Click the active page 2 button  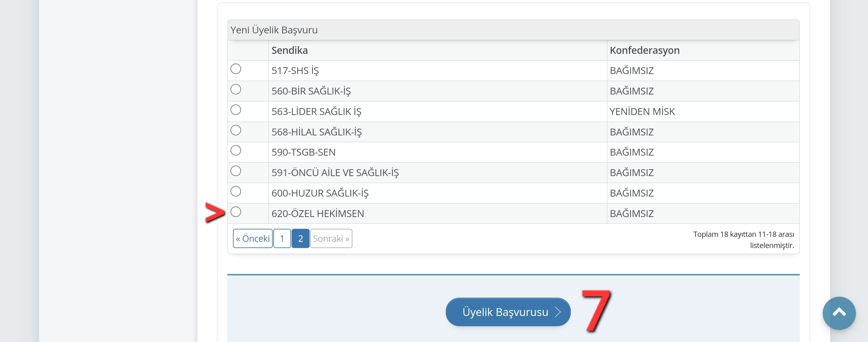point(301,238)
